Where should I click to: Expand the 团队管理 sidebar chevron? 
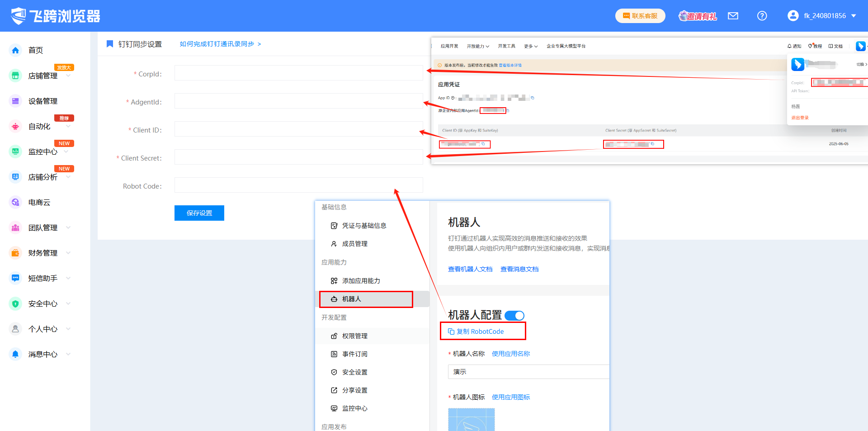68,227
